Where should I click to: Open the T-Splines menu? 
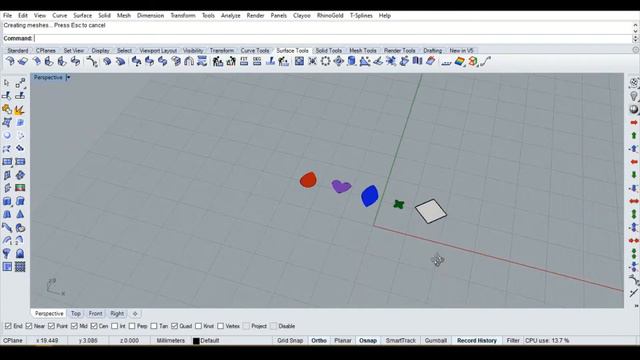(x=361, y=16)
